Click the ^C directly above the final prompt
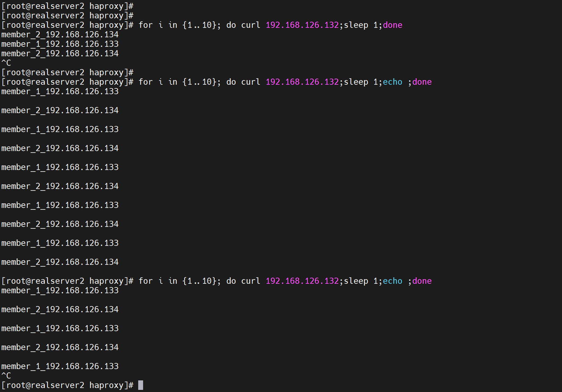 6,376
